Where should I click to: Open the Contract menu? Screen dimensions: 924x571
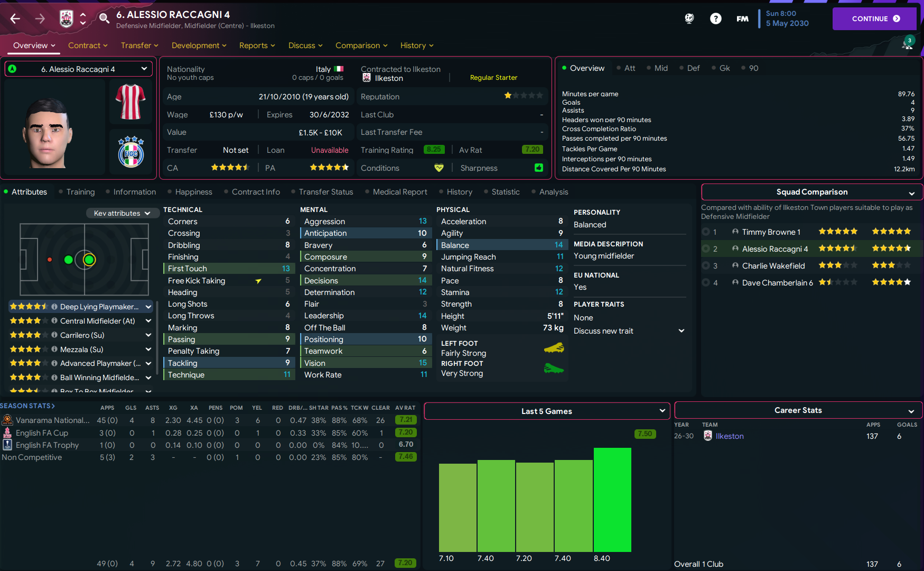pos(88,45)
